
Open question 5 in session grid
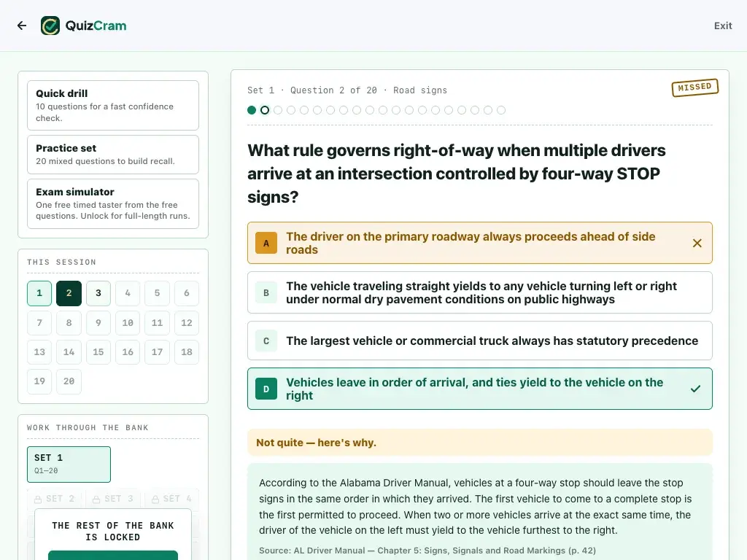pyautogui.click(x=158, y=293)
